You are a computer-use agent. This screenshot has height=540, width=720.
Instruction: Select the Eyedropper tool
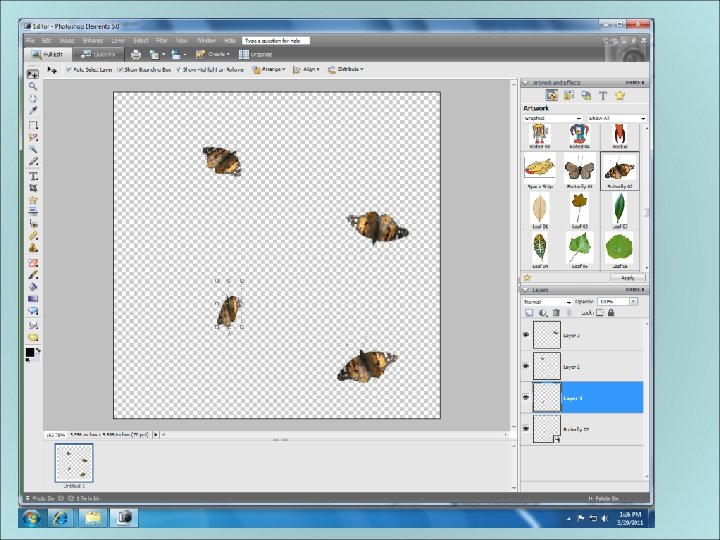point(33,110)
